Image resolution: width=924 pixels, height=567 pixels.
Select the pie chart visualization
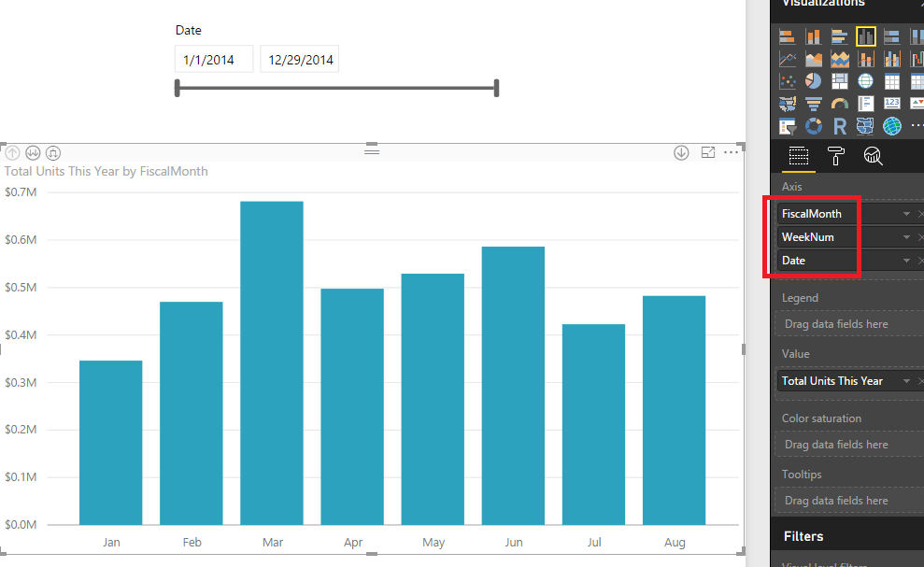pyautogui.click(x=813, y=80)
